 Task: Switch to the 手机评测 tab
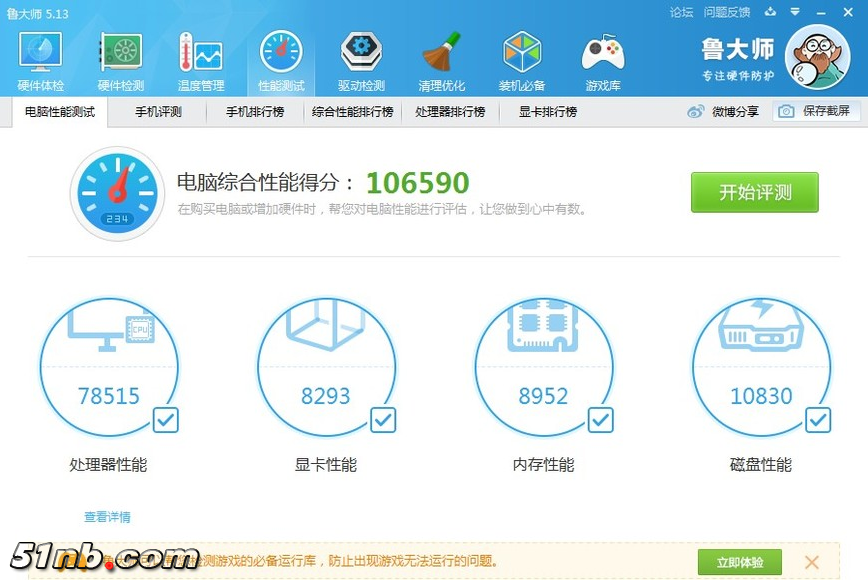tap(159, 112)
